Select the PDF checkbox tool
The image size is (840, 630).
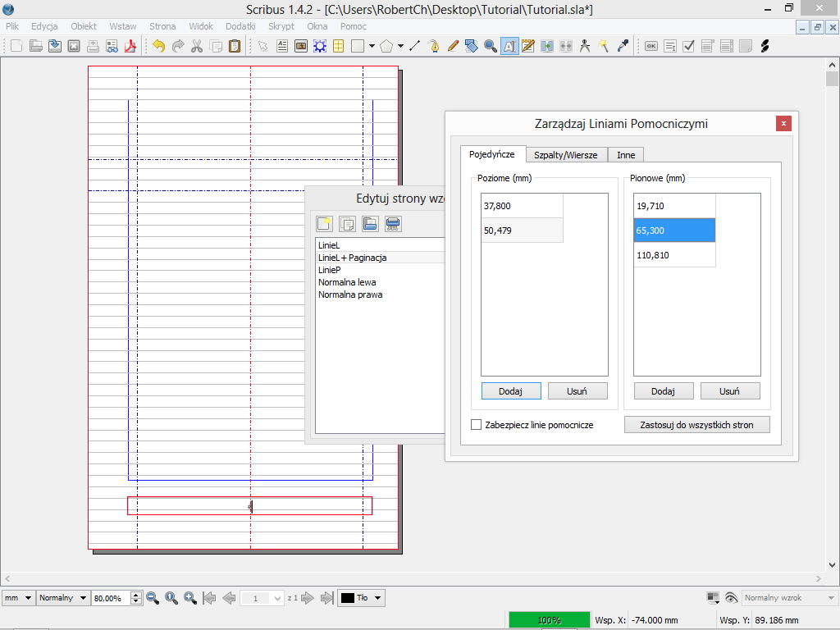pyautogui.click(x=689, y=46)
